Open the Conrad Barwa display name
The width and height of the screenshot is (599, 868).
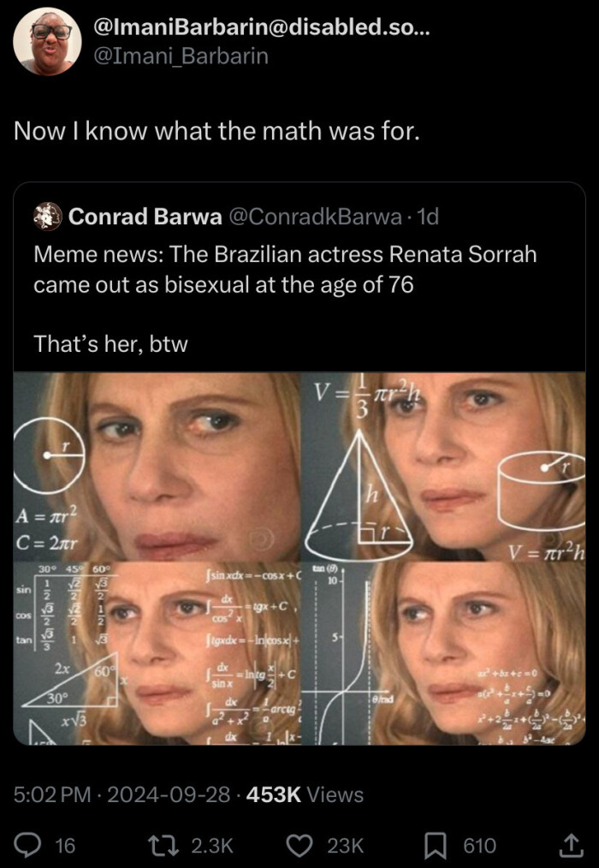pyautogui.click(x=145, y=217)
